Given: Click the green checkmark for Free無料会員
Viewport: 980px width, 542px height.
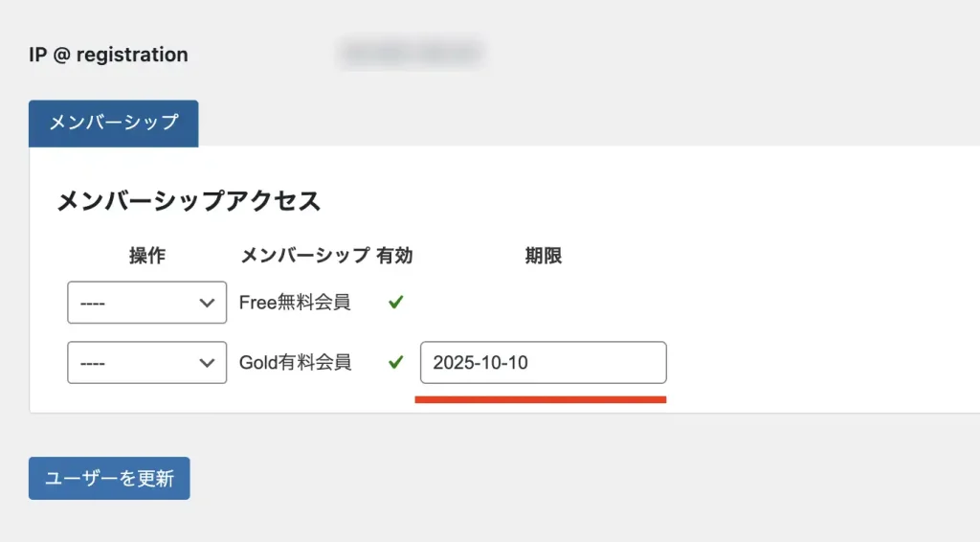Looking at the screenshot, I should click(x=395, y=303).
